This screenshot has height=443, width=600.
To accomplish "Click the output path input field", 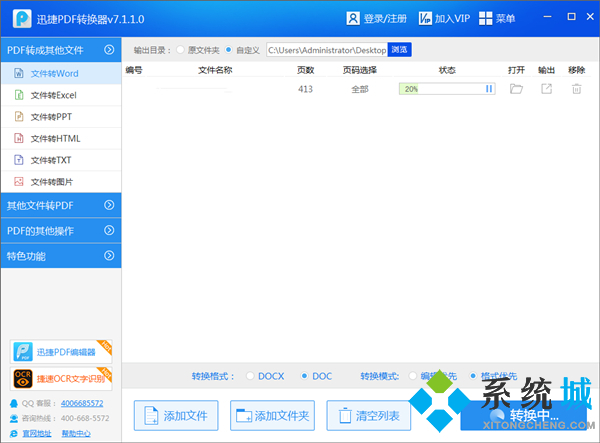I will point(325,50).
